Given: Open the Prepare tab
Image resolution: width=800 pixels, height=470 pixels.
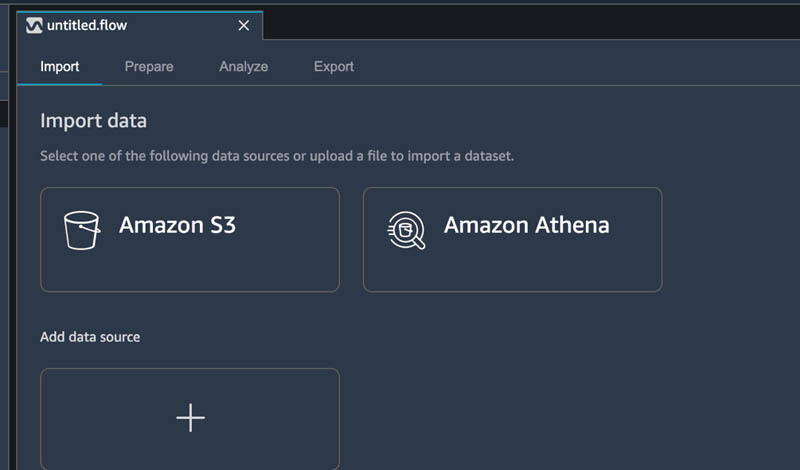Looking at the screenshot, I should (x=149, y=67).
